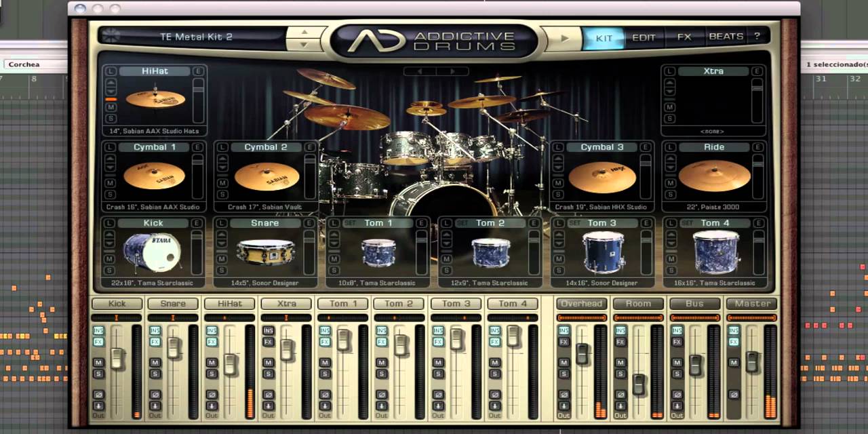Viewport: 868px width, 434px height.
Task: Click the L load icon on the Cymbal 1 slot
Action: click(x=109, y=147)
